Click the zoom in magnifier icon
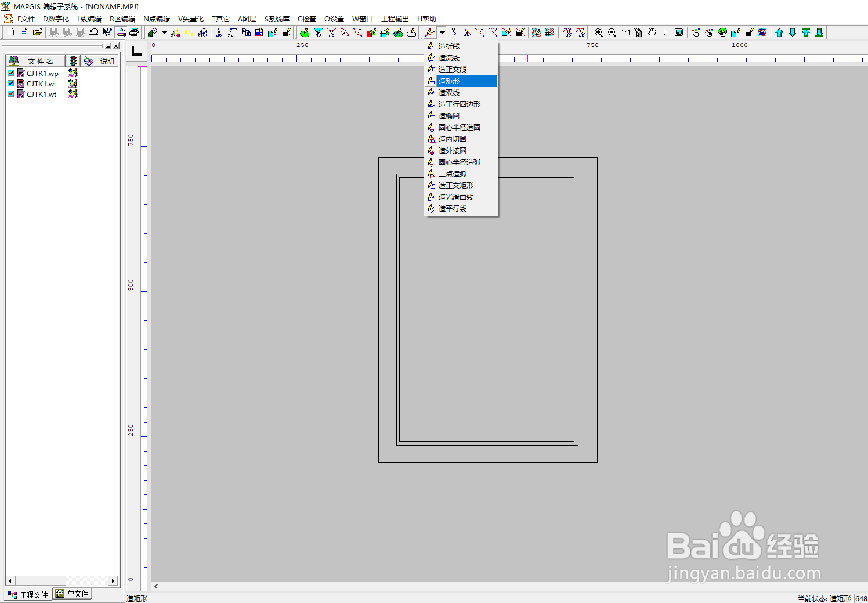This screenshot has width=868, height=603. [599, 33]
